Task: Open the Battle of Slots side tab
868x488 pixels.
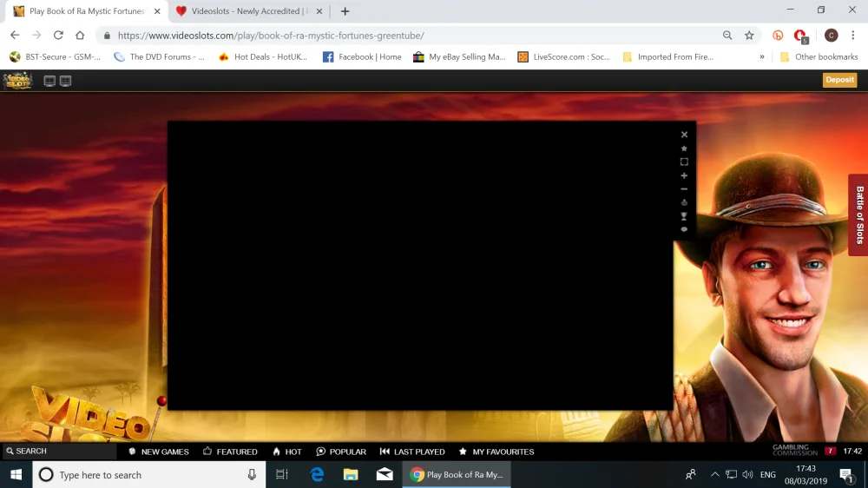Action: 858,215
